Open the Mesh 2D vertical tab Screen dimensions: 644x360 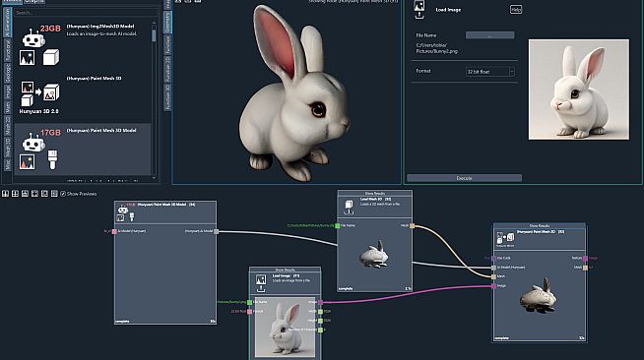8,125
